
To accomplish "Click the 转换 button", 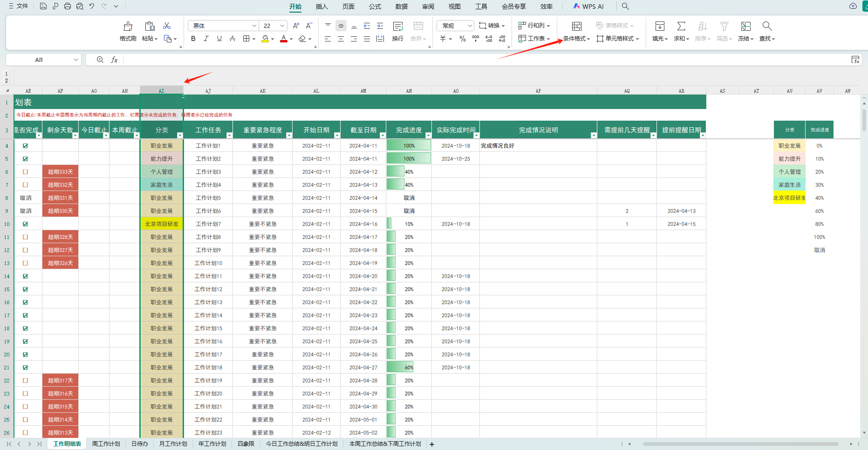I will (x=492, y=26).
